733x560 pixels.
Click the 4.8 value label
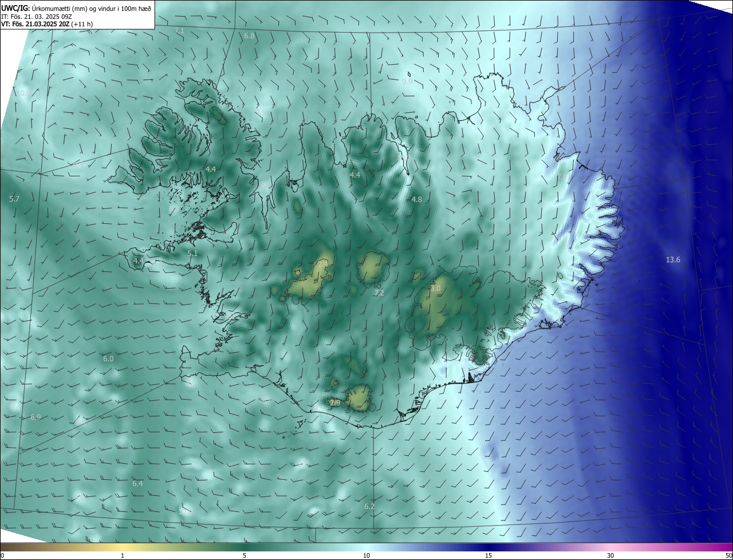(417, 200)
